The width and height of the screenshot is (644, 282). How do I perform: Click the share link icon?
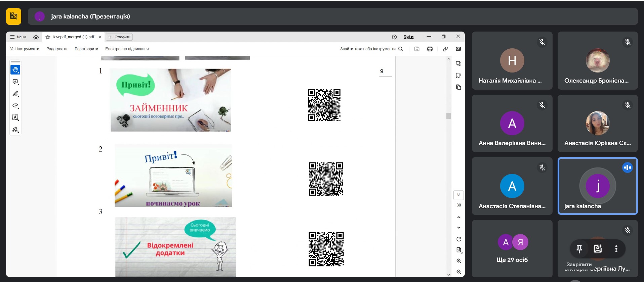tap(445, 49)
